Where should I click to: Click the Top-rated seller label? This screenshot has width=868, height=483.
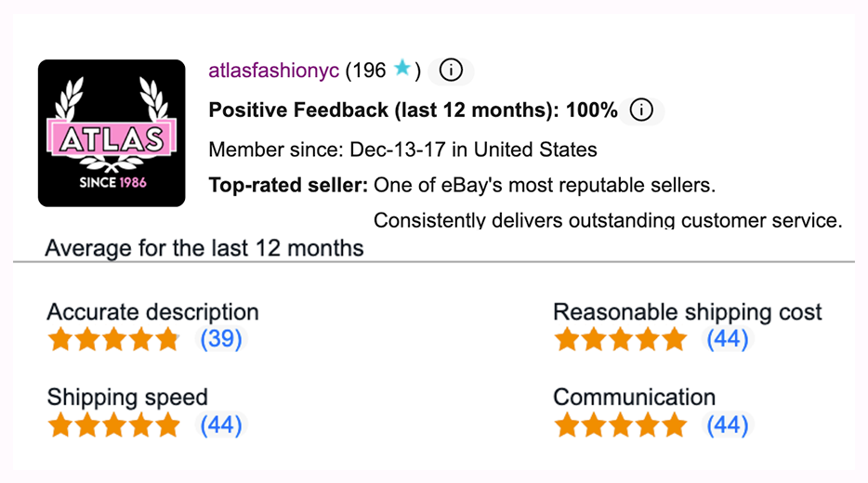[288, 185]
